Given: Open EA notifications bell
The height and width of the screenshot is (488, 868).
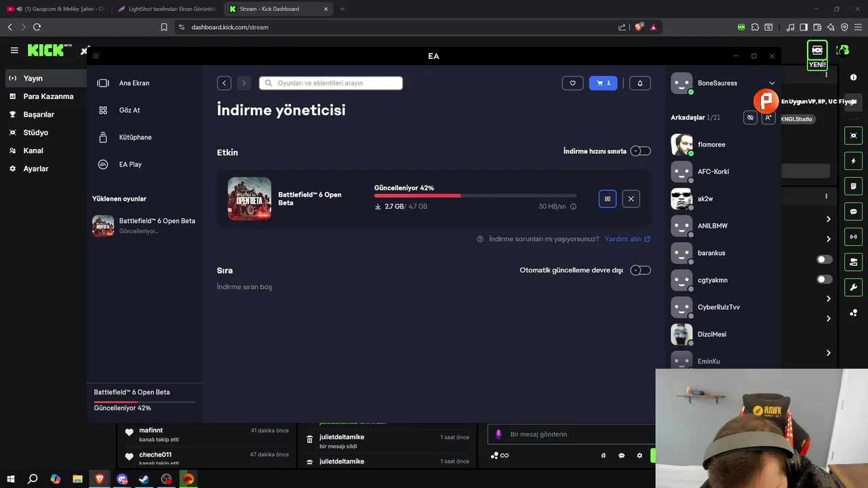Looking at the screenshot, I should [x=640, y=83].
